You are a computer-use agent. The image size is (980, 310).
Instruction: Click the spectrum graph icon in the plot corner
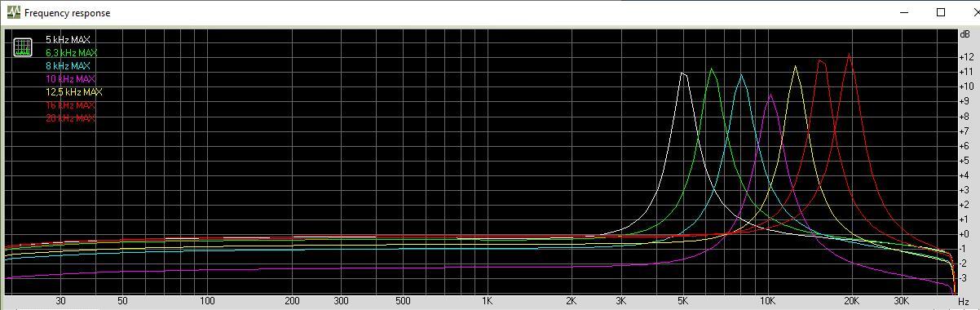[23, 47]
